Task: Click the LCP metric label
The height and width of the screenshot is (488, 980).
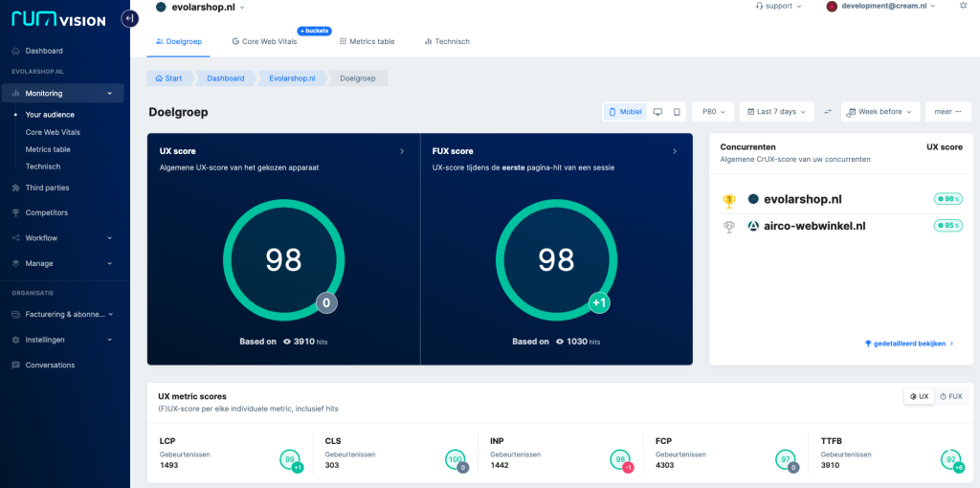Action: coord(167,440)
